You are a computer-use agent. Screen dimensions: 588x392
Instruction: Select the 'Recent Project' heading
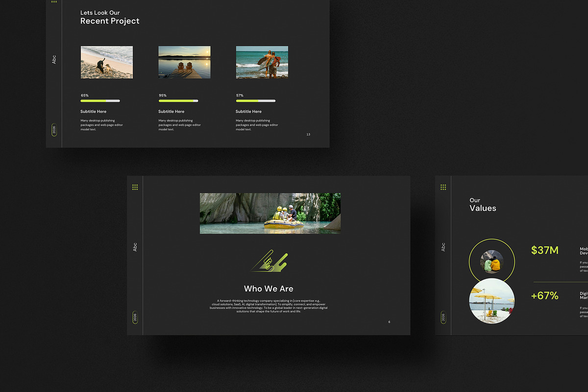(x=110, y=21)
